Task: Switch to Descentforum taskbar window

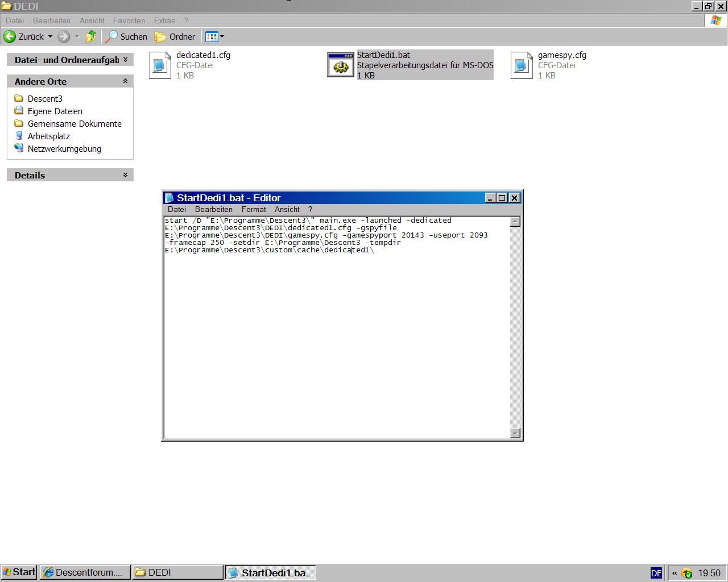Action: click(84, 572)
